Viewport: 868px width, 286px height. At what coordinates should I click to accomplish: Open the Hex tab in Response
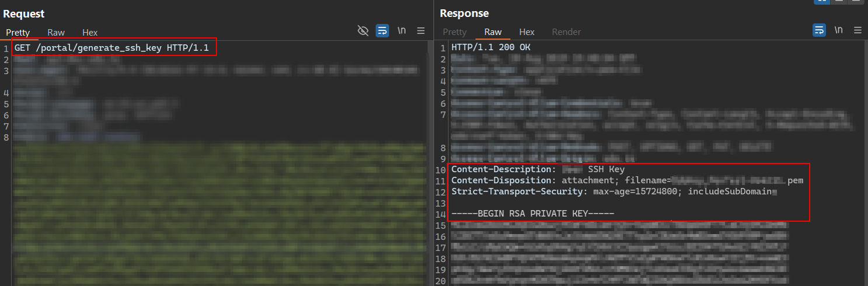527,33
